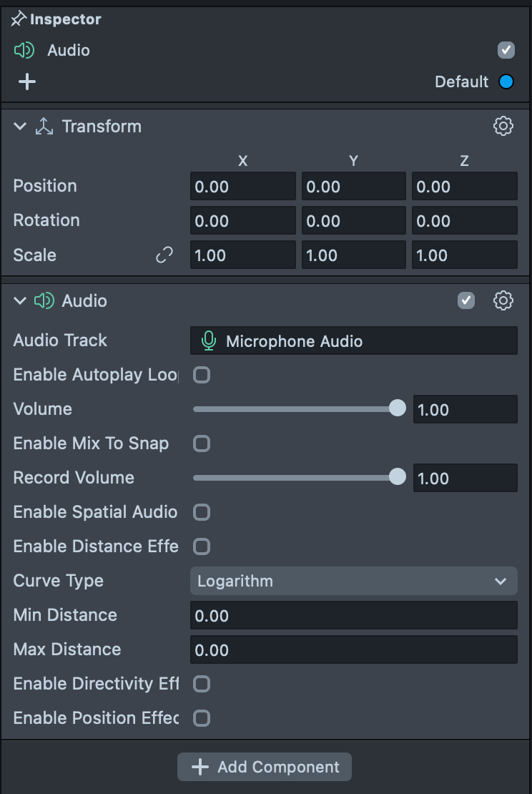532x794 pixels.
Task: Click the Default layer blue color dot
Action: click(x=506, y=82)
